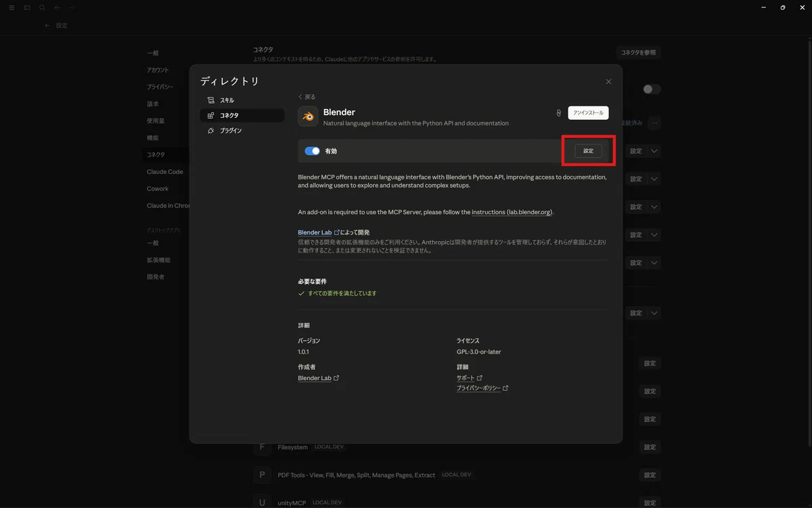Select the コネクタ tab in ディレクトリ
812x508 pixels.
(242, 115)
